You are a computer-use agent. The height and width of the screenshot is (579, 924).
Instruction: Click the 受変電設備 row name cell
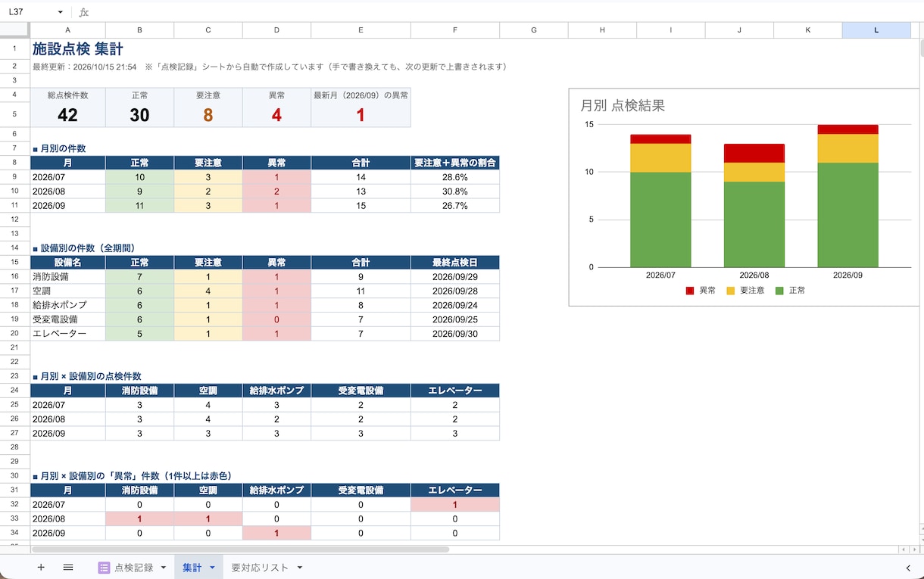[x=68, y=319]
